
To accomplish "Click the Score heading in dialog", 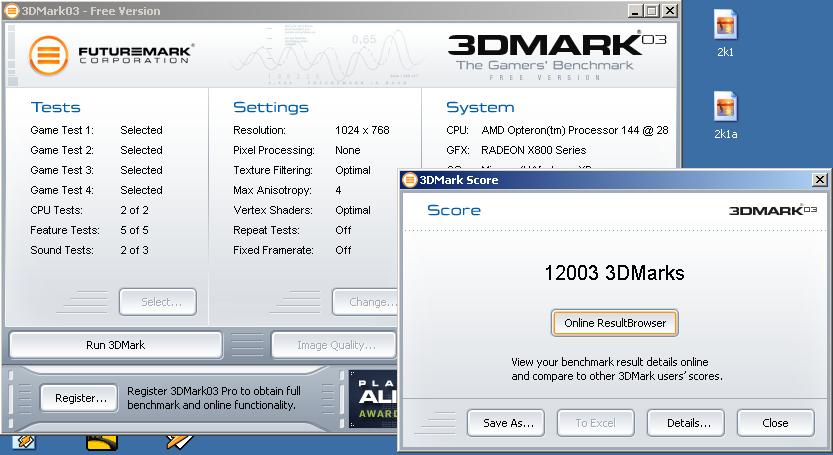I will pos(454,210).
